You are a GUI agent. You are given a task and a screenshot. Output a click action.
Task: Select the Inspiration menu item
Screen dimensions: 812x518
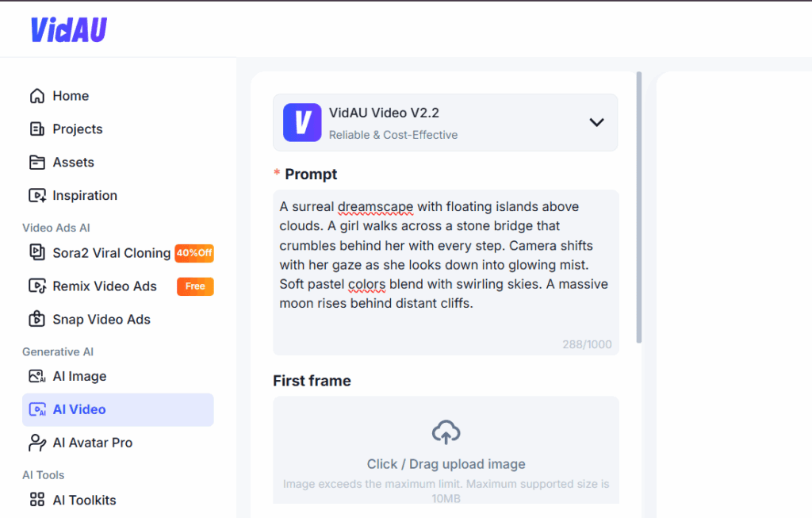click(x=85, y=195)
